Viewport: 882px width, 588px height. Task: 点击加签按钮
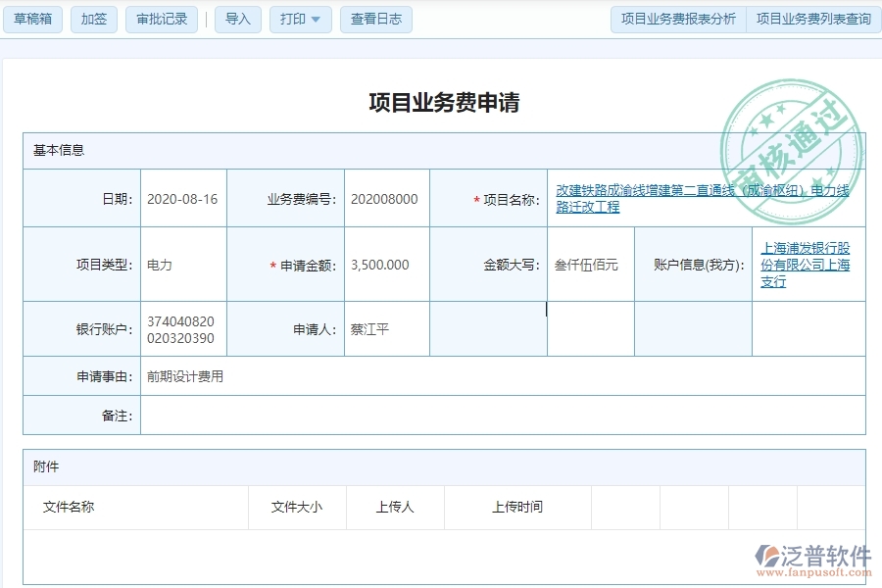click(93, 19)
